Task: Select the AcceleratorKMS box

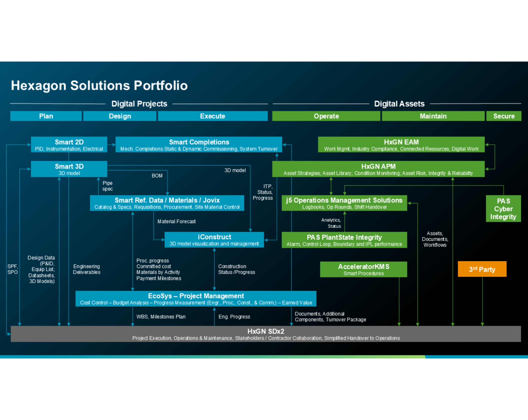Action: tap(364, 269)
